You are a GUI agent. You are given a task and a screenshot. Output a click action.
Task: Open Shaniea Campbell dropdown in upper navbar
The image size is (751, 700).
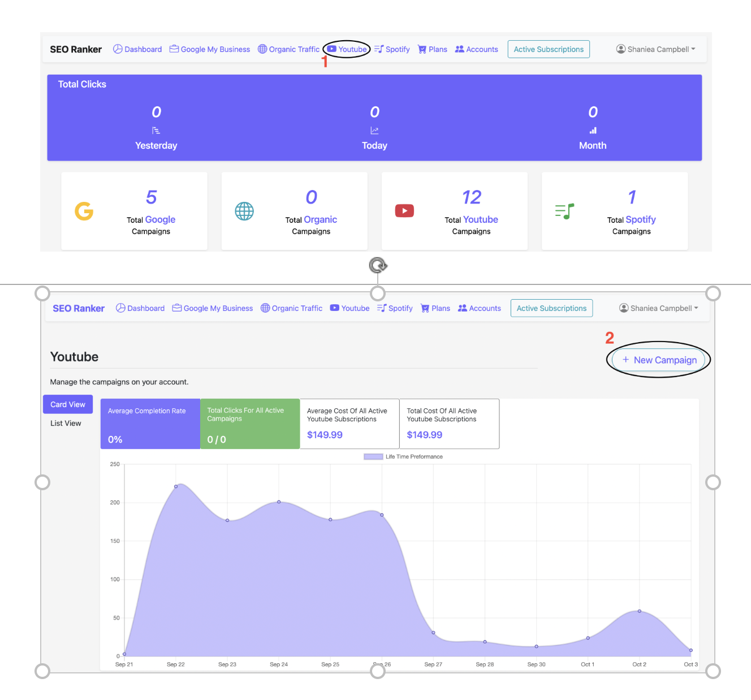coord(656,49)
